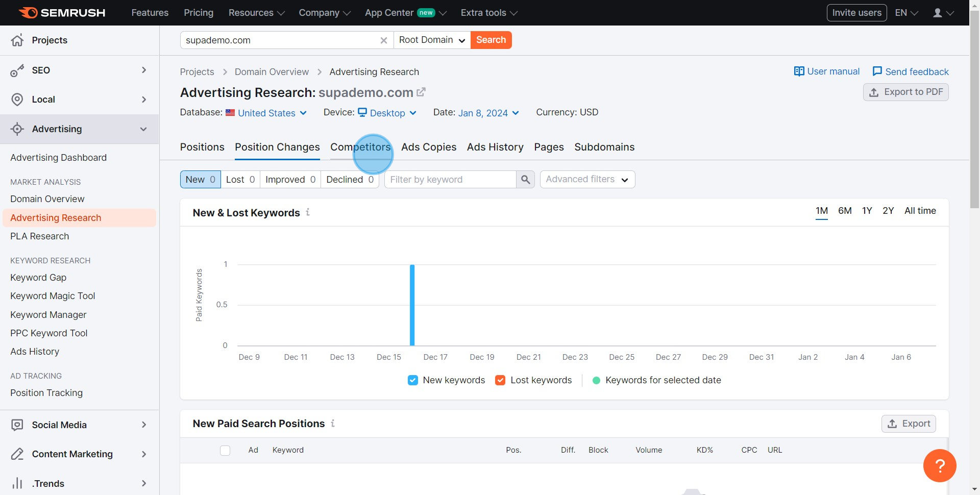Switch to the Subdomains tab
980x495 pixels.
(604, 147)
